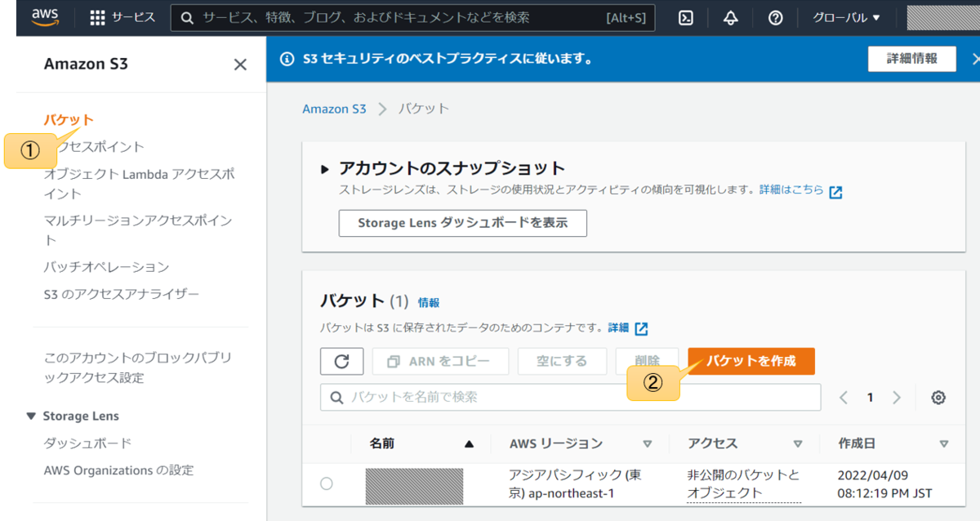Click Amazon S3 breadcrumb link
Screen dimensions: 980x521
pos(334,109)
